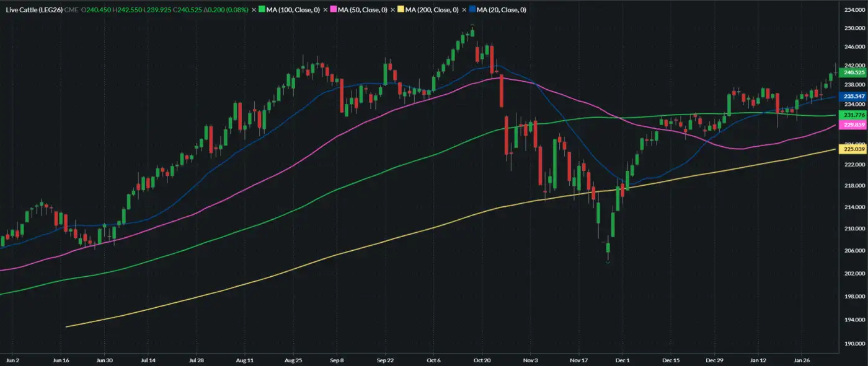Remove the MA (20, Close, 0) indicator
Screen dimensions: 868x366
click(464, 10)
